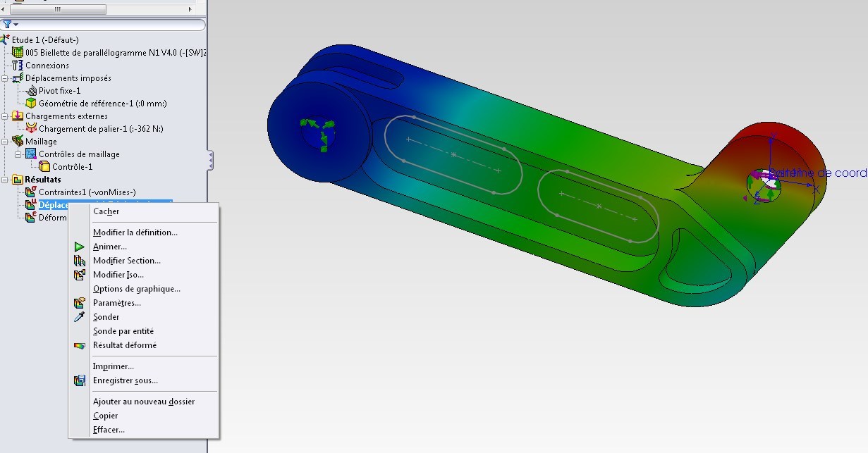Open the filter dropdown arrow
The image size is (868, 453).
16,25
